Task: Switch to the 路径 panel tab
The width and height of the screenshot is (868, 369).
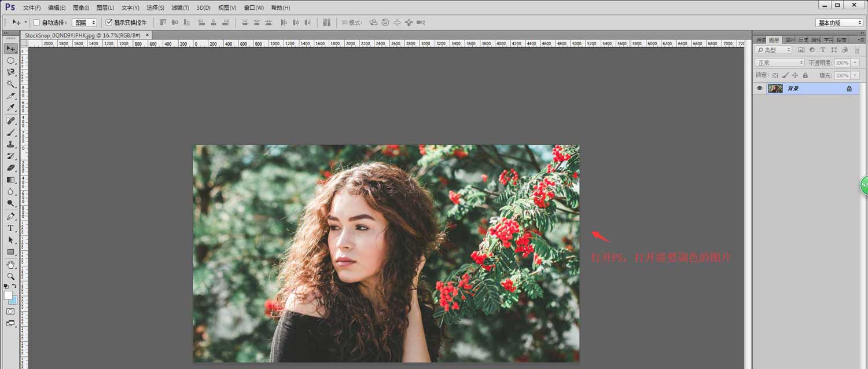Action: coord(789,40)
